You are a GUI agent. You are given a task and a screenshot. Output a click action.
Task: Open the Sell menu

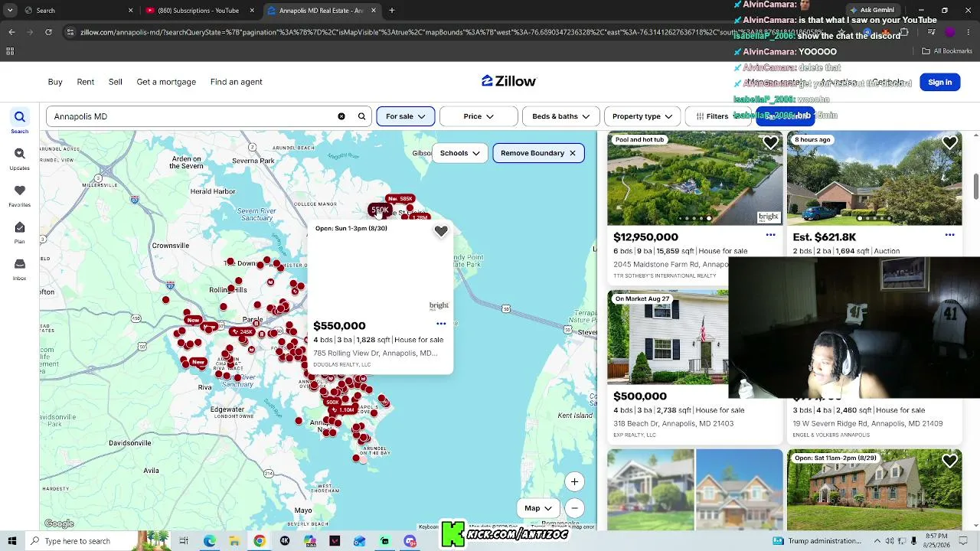click(x=116, y=82)
